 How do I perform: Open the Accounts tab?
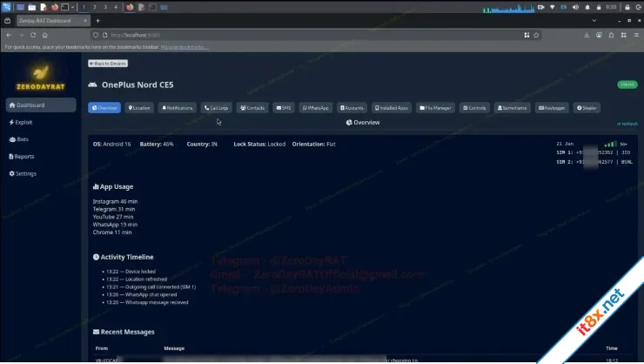[352, 108]
